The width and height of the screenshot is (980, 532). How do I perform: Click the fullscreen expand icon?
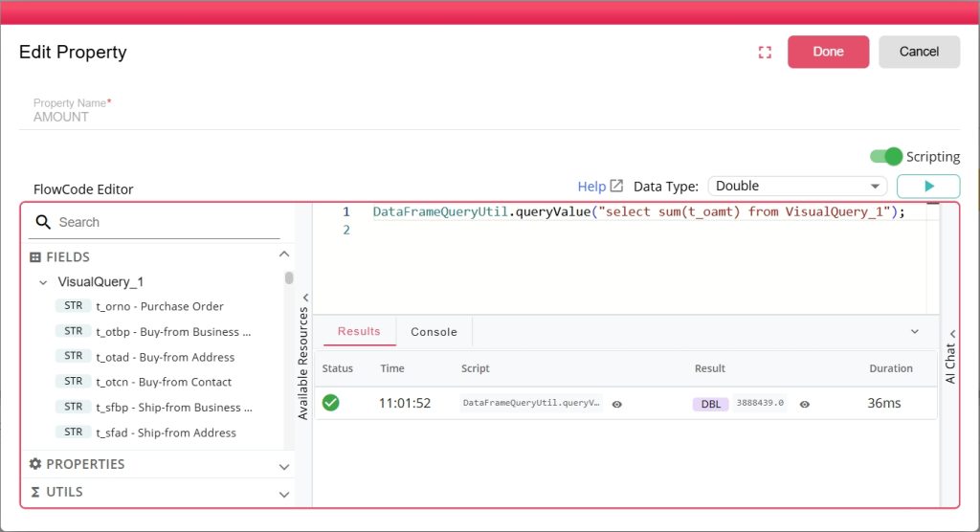(764, 53)
